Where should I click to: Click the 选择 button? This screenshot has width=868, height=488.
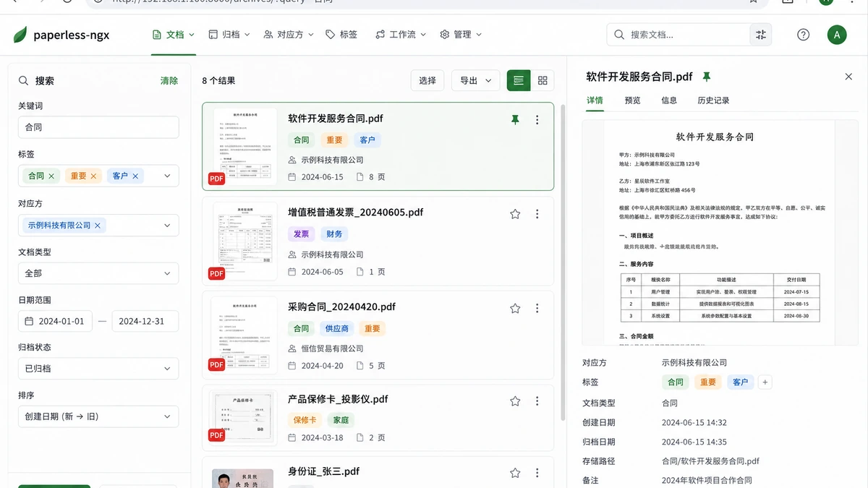pyautogui.click(x=427, y=80)
